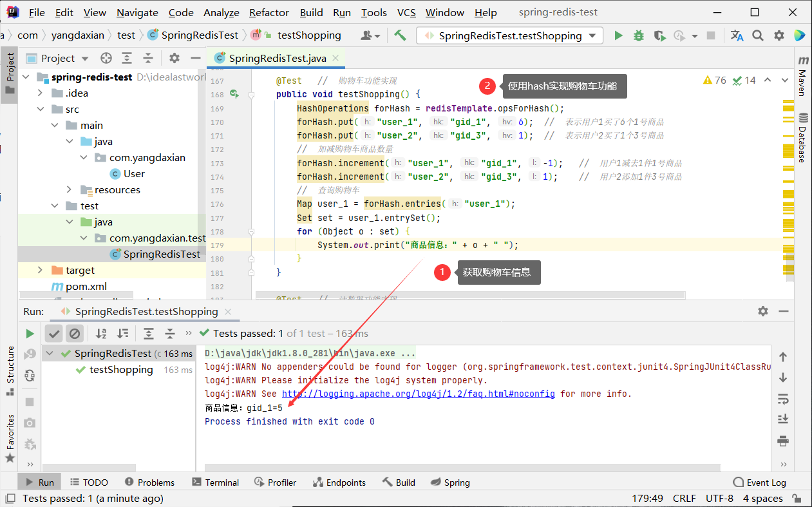Image resolution: width=812 pixels, height=507 pixels.
Task: Toggle Show Passed tests checkmark button
Action: click(x=54, y=333)
